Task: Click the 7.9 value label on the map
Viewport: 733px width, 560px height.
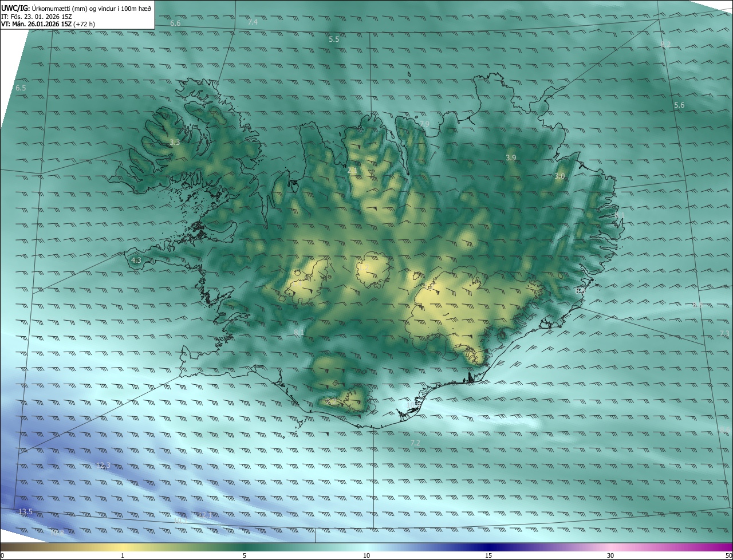Action: [x=424, y=124]
